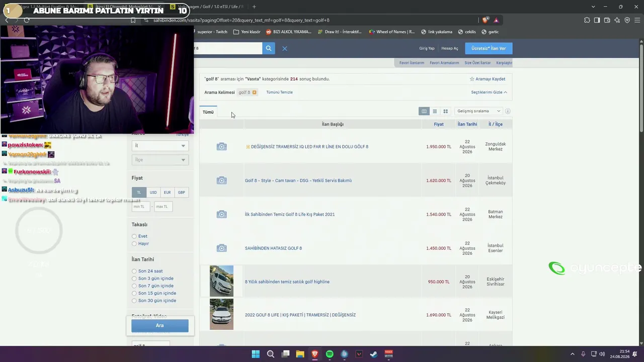
Task: Open the browser extensions puzzle icon
Action: pos(587,20)
